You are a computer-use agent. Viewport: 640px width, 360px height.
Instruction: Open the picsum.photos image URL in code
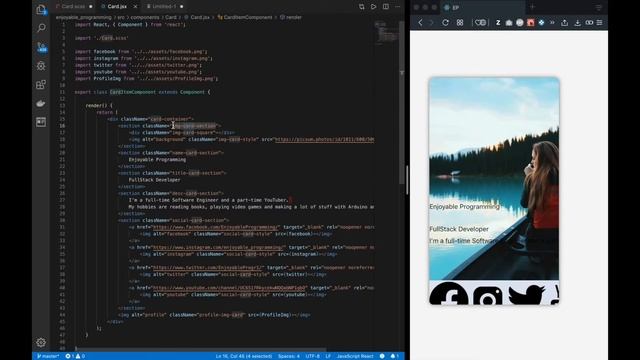click(324, 140)
